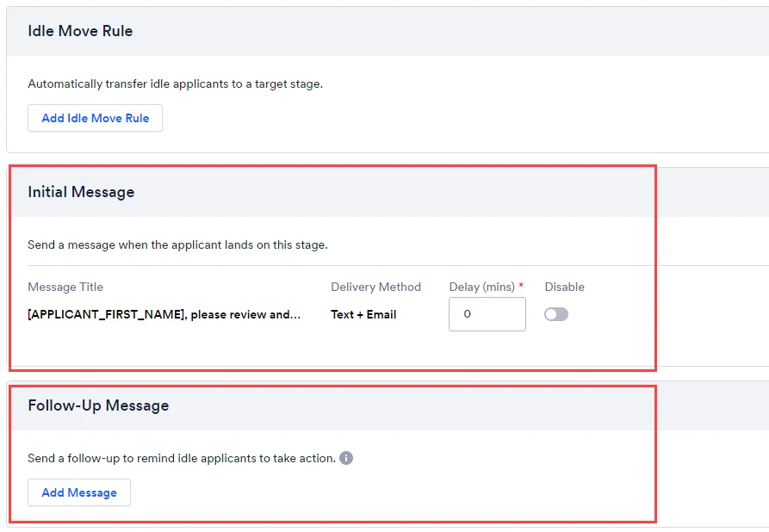Click the info icon beside follow-up description

coord(346,458)
